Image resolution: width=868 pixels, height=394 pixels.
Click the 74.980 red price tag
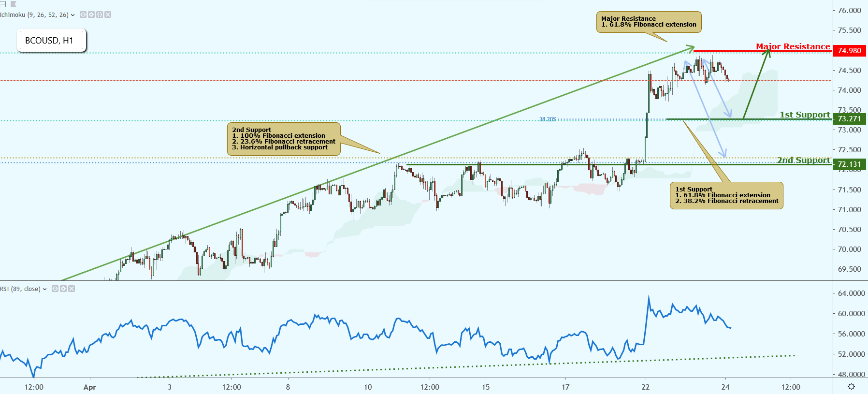(x=849, y=51)
